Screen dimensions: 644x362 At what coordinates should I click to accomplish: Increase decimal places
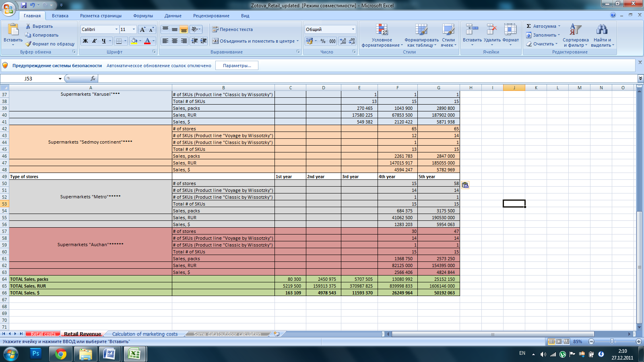point(343,41)
